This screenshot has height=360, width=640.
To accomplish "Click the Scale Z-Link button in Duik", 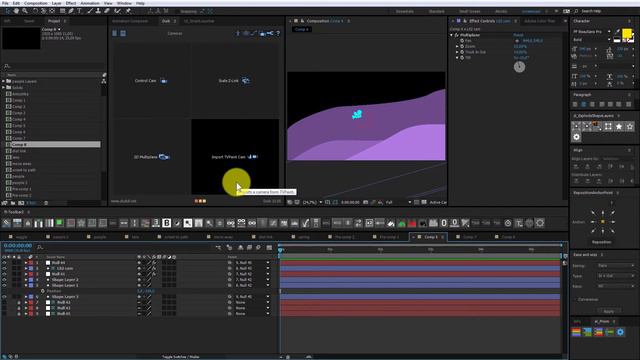I will click(234, 81).
